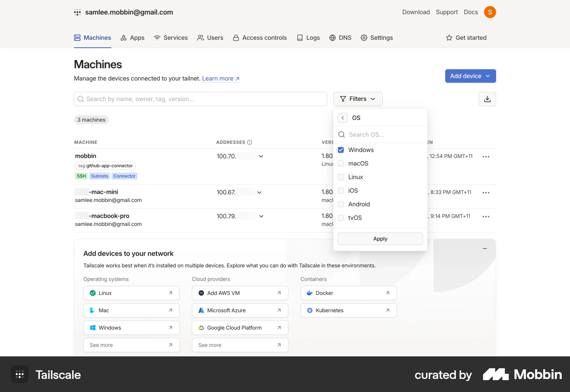This screenshot has height=392, width=570.
Task: Click the Apps section icon
Action: click(x=123, y=38)
